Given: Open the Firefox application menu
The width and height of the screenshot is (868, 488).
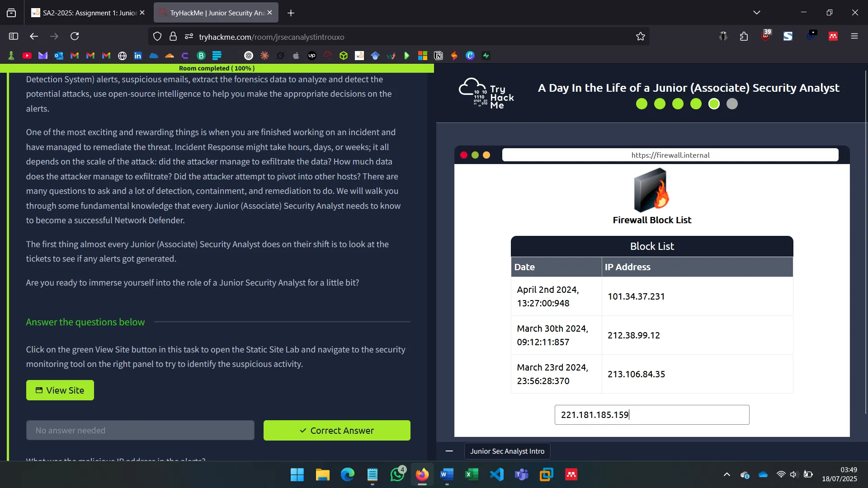Looking at the screenshot, I should pyautogui.click(x=854, y=36).
